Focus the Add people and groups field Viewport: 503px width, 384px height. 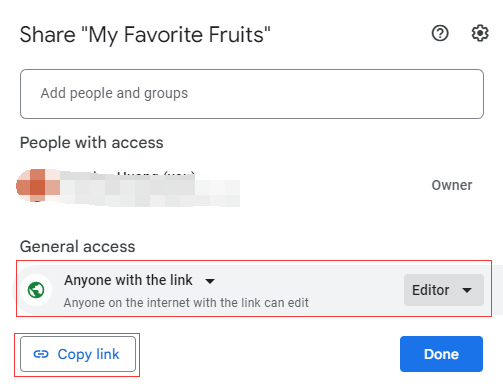click(x=252, y=94)
